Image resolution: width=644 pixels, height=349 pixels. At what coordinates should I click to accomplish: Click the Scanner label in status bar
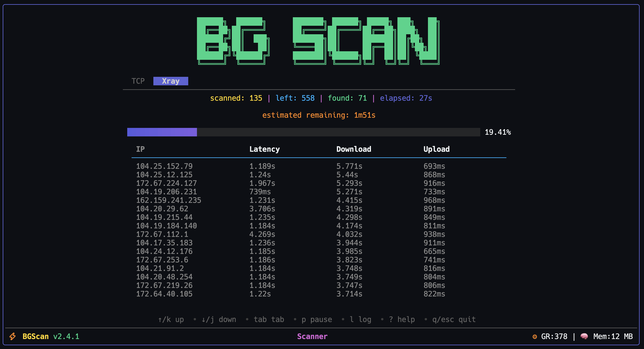(x=312, y=336)
